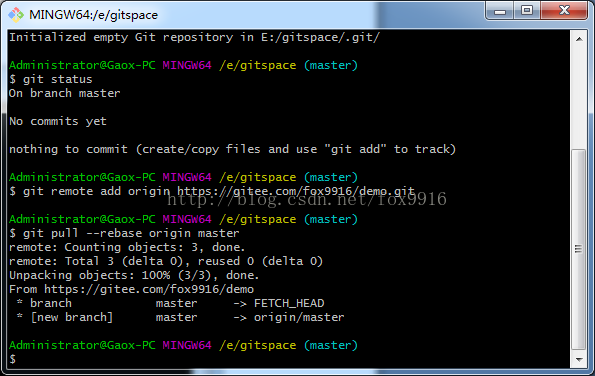
Task: Click the window title 'MINGW64:/e/gitspace'
Action: (93, 15)
